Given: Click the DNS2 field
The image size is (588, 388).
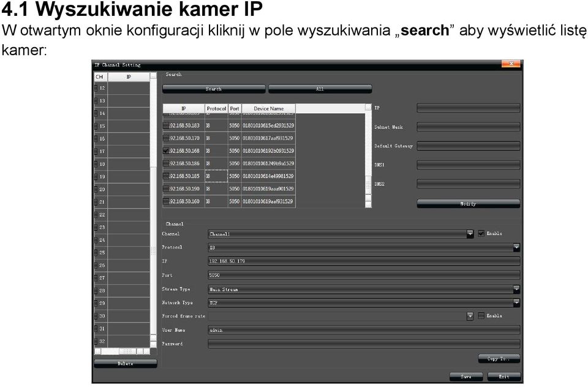Looking at the screenshot, I should coord(469,184).
